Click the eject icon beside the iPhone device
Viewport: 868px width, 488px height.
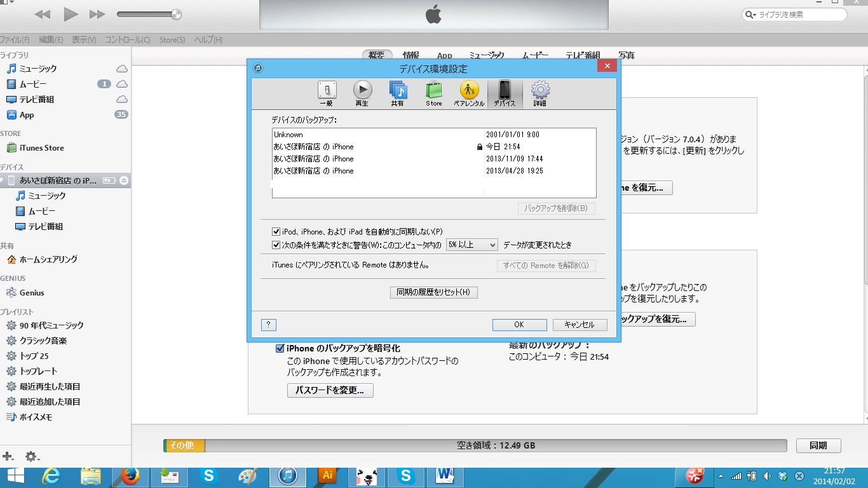[124, 180]
